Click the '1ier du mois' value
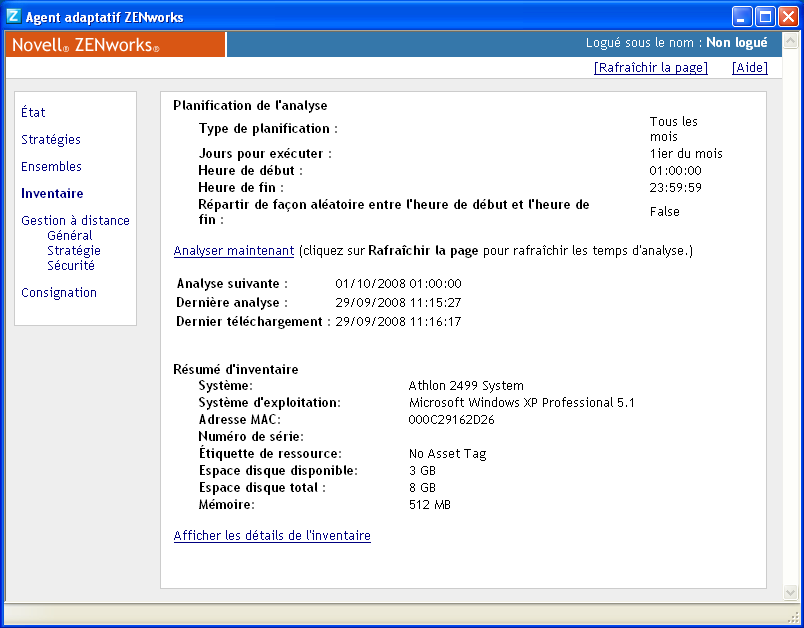The height and width of the screenshot is (628, 804). click(x=686, y=154)
